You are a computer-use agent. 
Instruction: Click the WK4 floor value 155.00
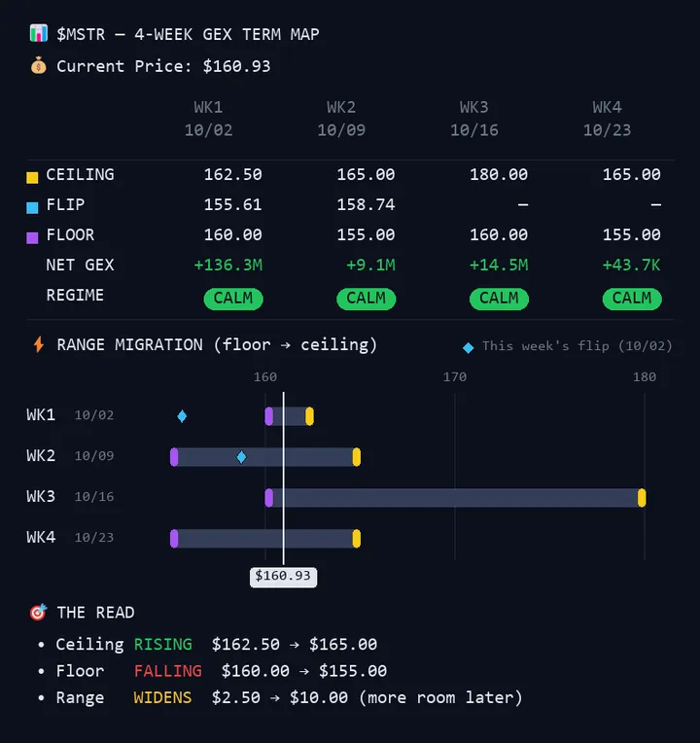(632, 234)
